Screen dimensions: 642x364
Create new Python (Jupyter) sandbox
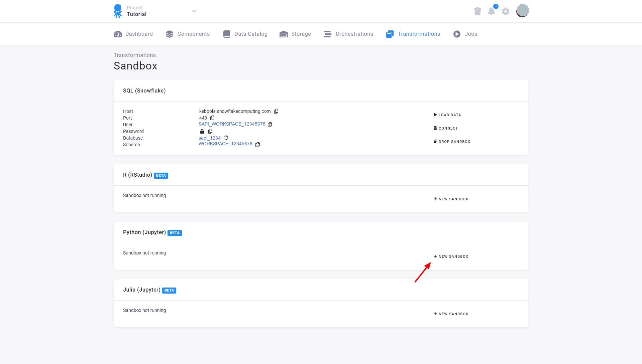tap(451, 256)
